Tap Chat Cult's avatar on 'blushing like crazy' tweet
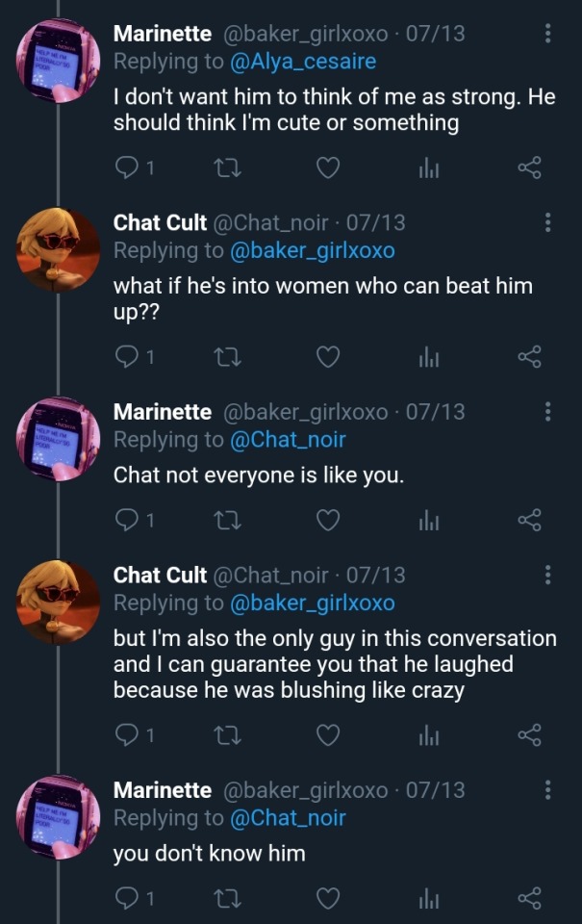Image resolution: width=582 pixels, height=924 pixels. pyautogui.click(x=58, y=603)
